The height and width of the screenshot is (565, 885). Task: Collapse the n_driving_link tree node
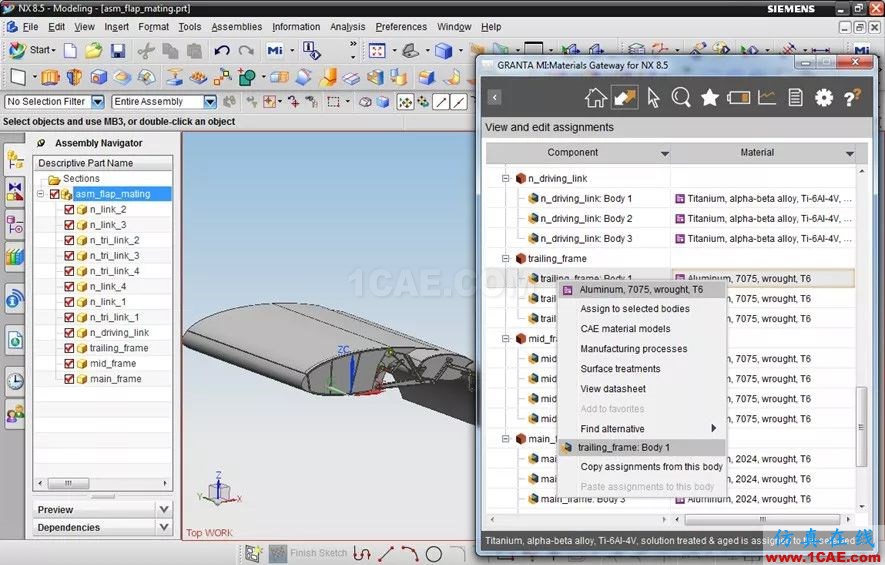[x=506, y=178]
